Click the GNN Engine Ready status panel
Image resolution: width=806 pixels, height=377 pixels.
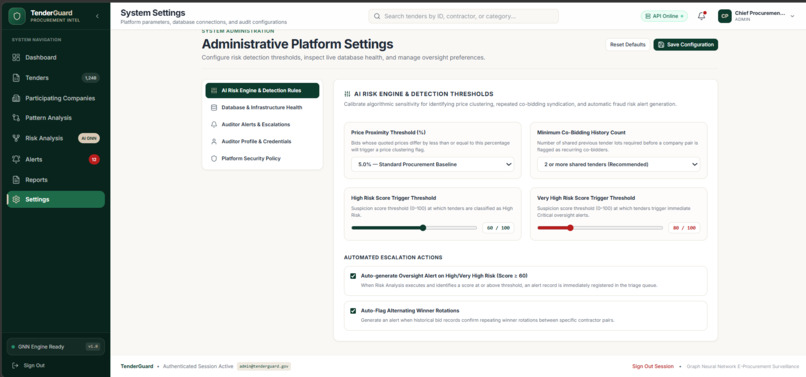click(56, 347)
